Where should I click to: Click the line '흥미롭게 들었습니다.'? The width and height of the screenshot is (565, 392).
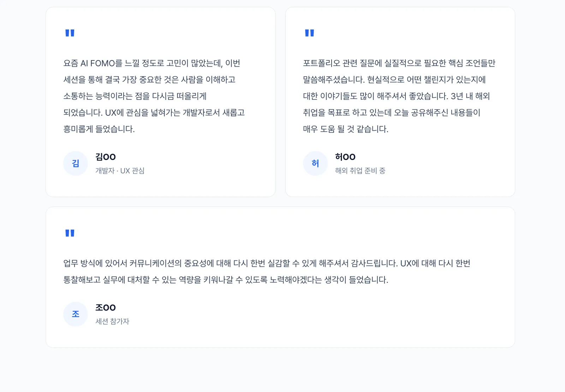tap(99, 129)
